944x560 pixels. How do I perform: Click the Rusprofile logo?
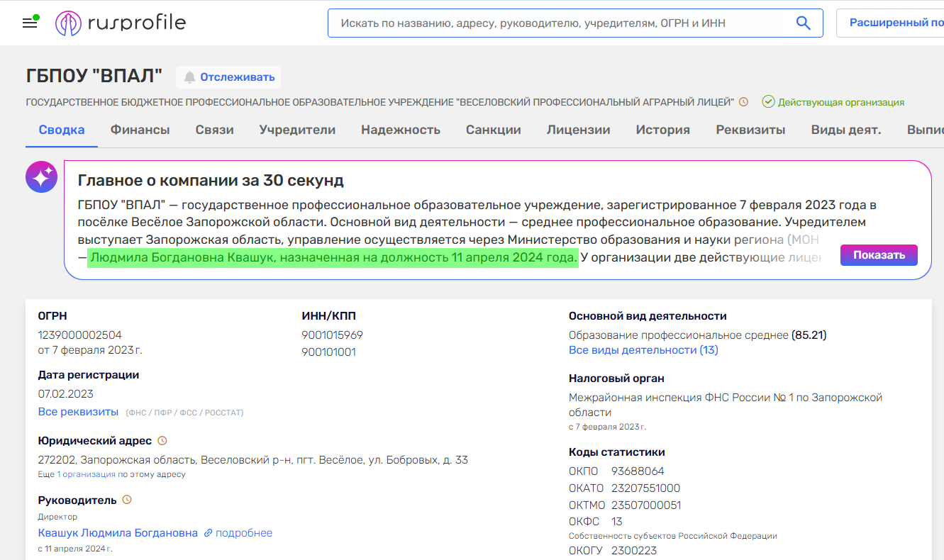(121, 23)
